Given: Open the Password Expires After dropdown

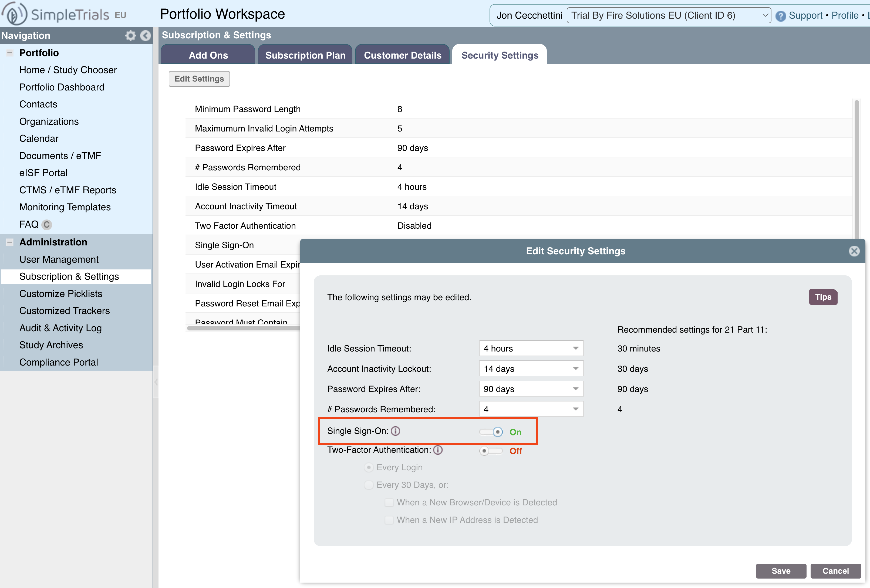Looking at the screenshot, I should [x=530, y=388].
